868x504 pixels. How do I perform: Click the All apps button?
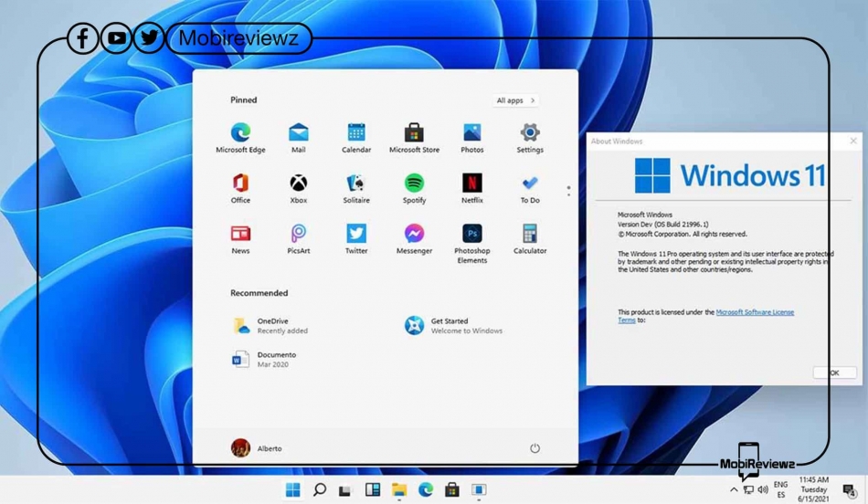click(x=515, y=100)
